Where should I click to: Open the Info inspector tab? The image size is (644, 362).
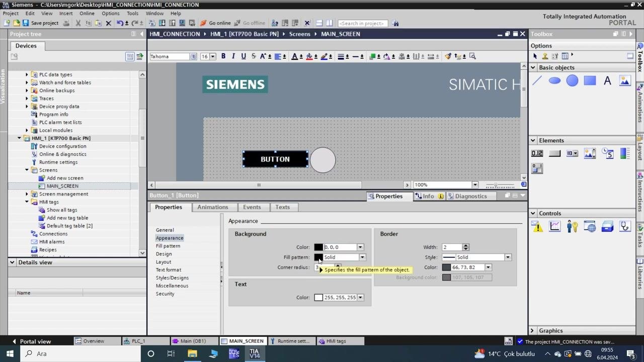tap(429, 196)
